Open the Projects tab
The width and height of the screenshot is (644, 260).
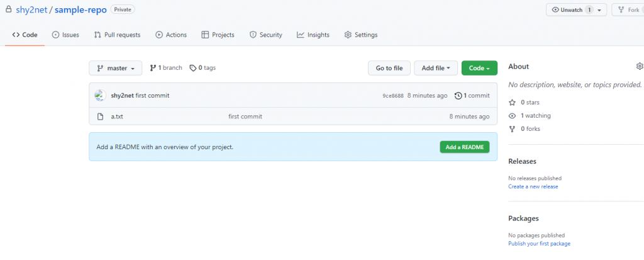[218, 35]
